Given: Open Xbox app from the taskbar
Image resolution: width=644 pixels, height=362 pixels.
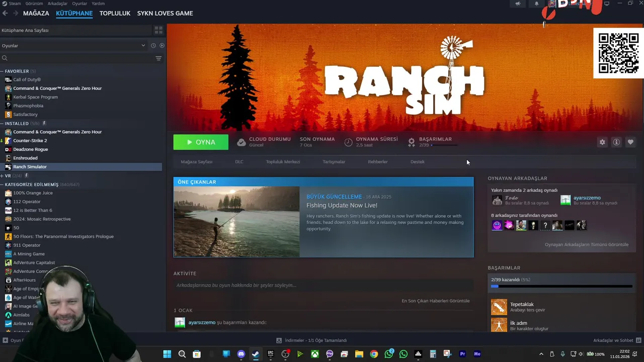Looking at the screenshot, I should pos(315,354).
